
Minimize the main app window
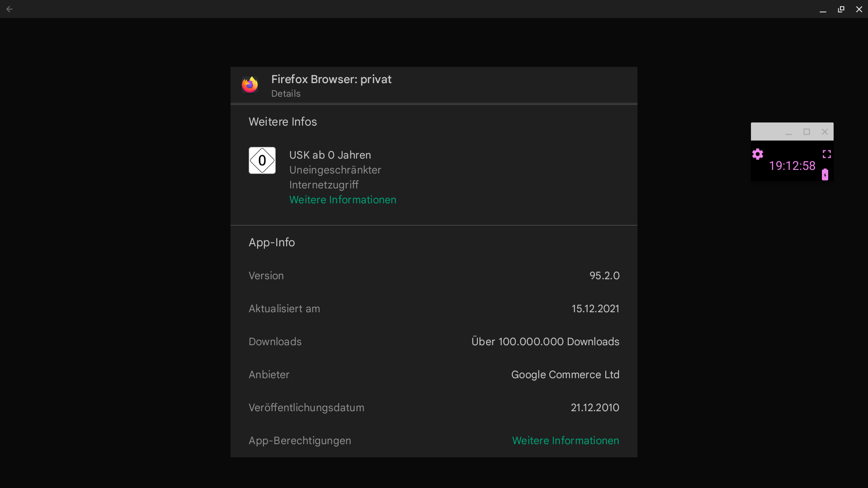pos(823,9)
